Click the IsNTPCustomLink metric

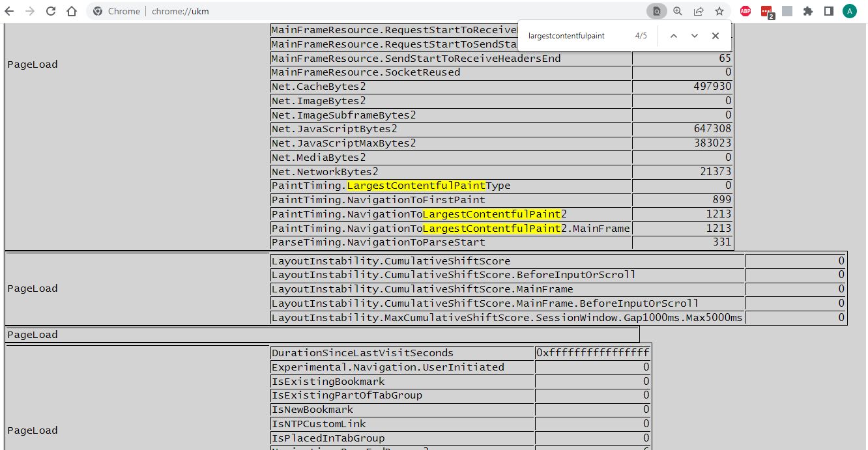click(319, 424)
